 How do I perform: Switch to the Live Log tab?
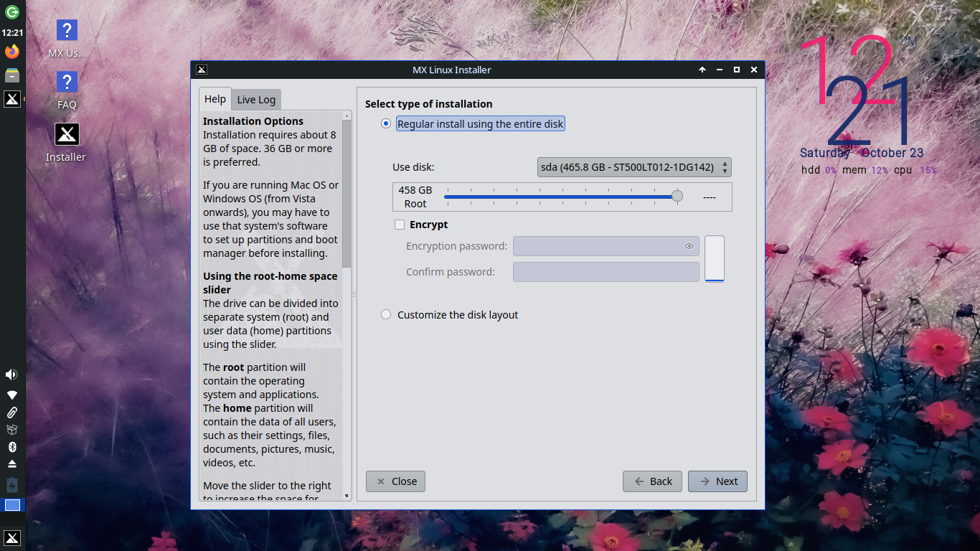(x=256, y=100)
